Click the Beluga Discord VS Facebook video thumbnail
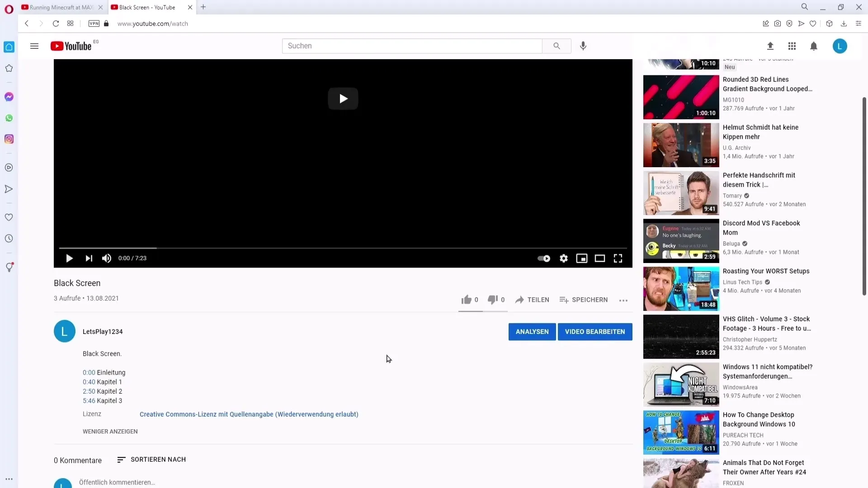 681,241
